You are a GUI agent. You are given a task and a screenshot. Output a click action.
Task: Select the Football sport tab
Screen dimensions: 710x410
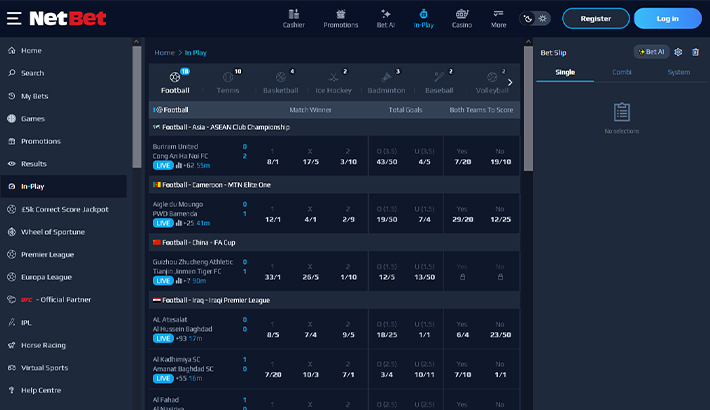(x=175, y=82)
